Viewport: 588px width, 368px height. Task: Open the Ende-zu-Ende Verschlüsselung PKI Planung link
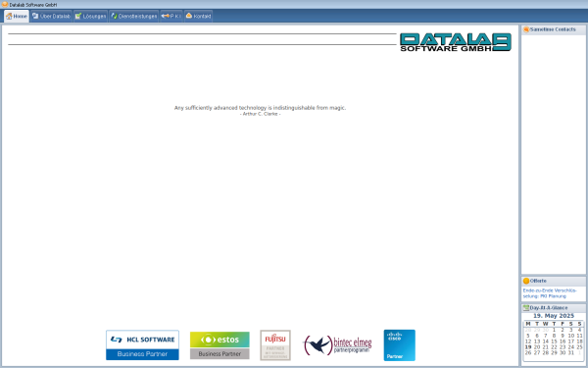tap(550, 293)
